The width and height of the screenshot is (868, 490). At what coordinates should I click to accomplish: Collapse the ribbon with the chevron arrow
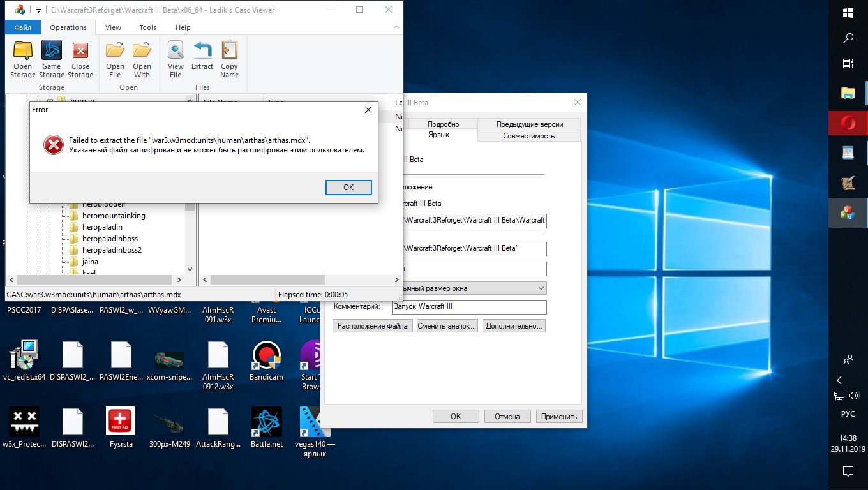click(x=396, y=27)
